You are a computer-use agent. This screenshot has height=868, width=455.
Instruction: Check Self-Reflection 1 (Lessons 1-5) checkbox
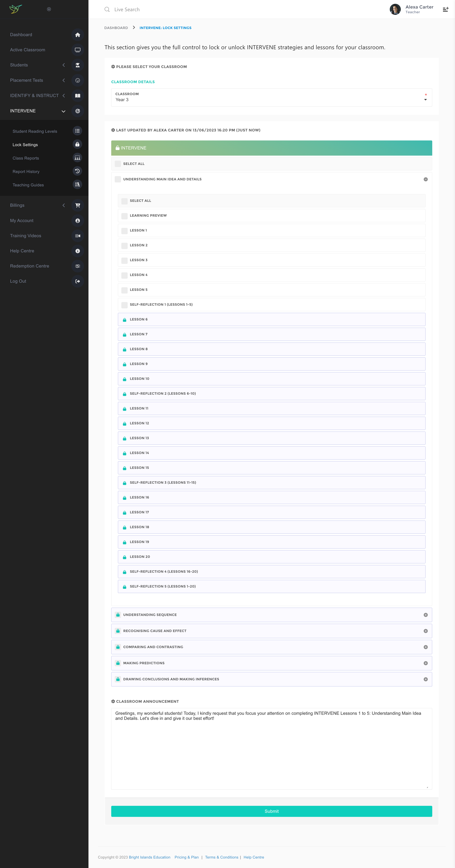click(x=124, y=305)
